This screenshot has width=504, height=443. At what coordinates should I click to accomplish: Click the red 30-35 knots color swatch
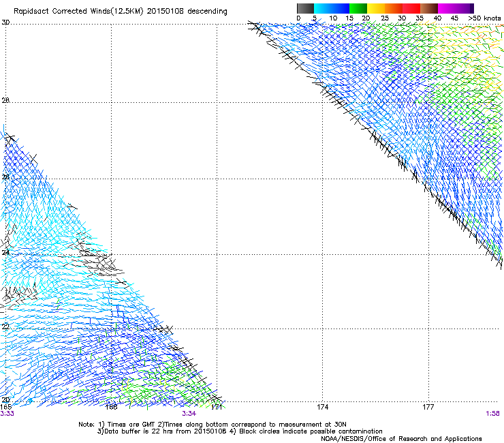point(411,8)
